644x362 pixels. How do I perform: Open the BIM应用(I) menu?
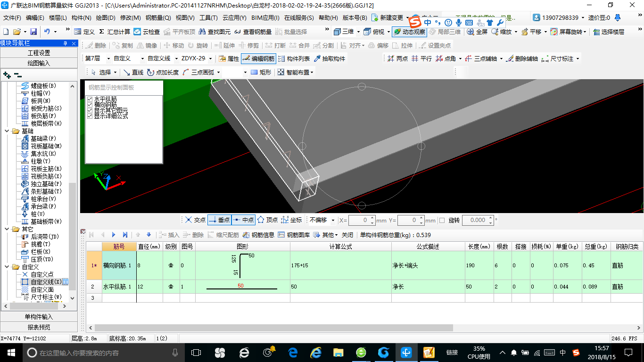click(265, 18)
